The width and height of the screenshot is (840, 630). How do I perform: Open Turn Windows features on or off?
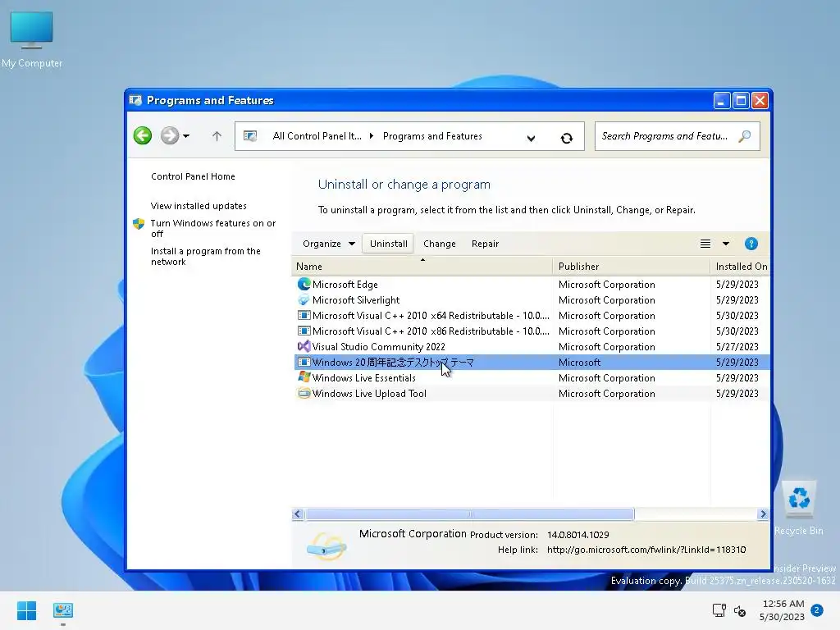(213, 228)
